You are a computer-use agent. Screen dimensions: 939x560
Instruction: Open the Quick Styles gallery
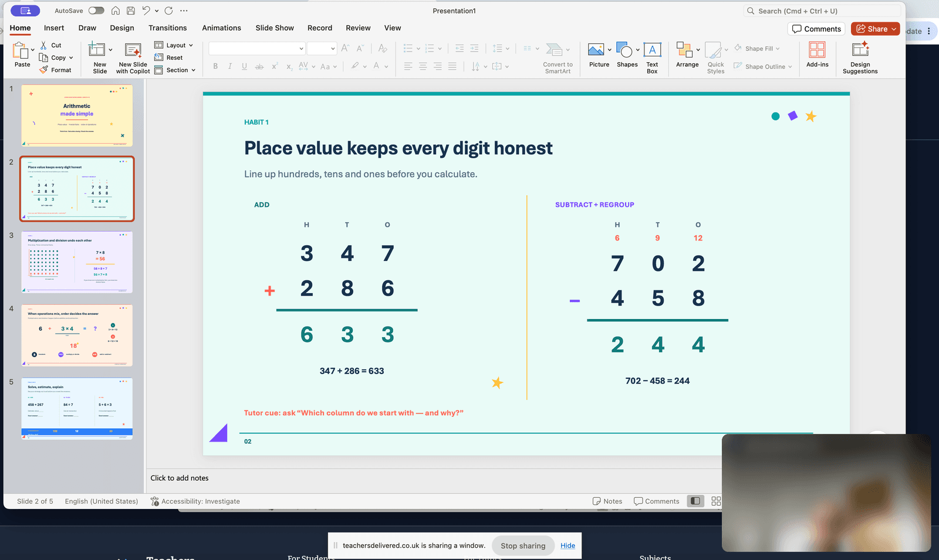715,57
